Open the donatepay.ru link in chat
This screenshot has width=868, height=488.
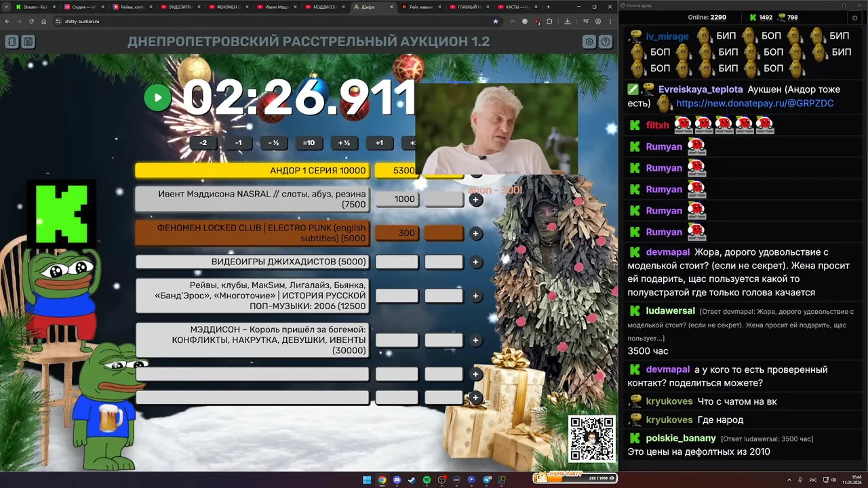(x=755, y=104)
